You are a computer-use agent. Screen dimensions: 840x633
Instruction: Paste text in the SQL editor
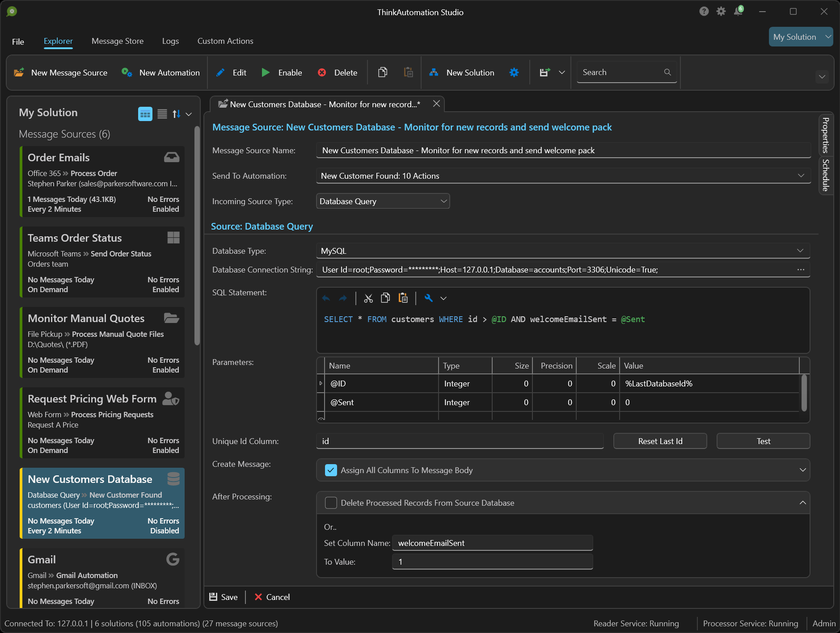tap(403, 298)
